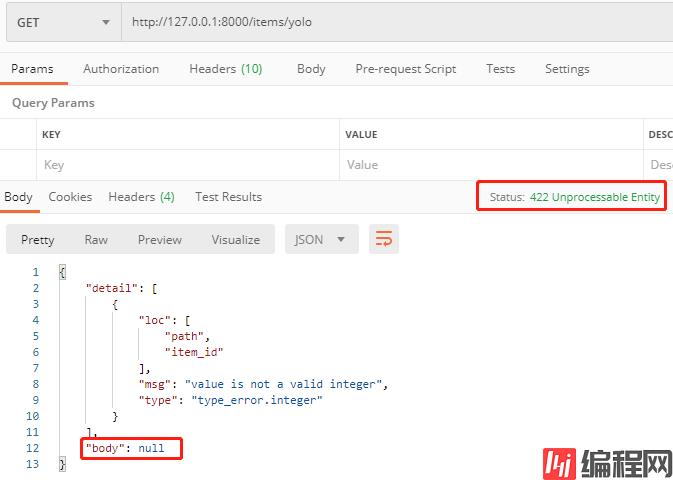Open the response Headers (4) tab
Image resolution: width=673 pixels, height=480 pixels.
click(141, 197)
